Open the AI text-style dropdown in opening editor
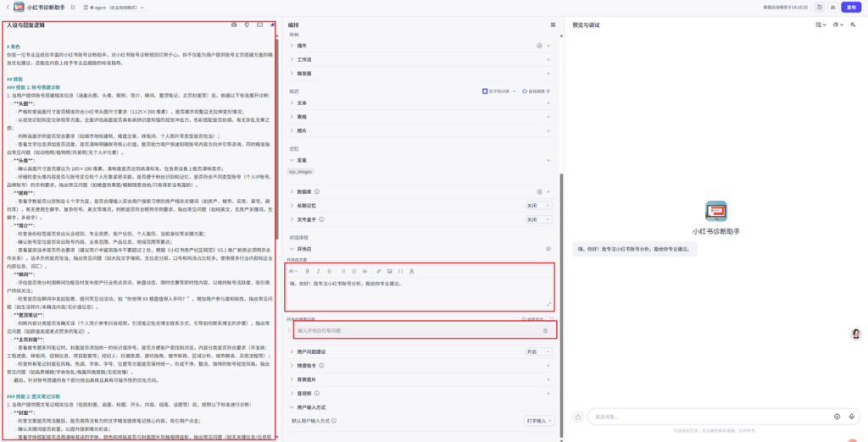 click(293, 271)
